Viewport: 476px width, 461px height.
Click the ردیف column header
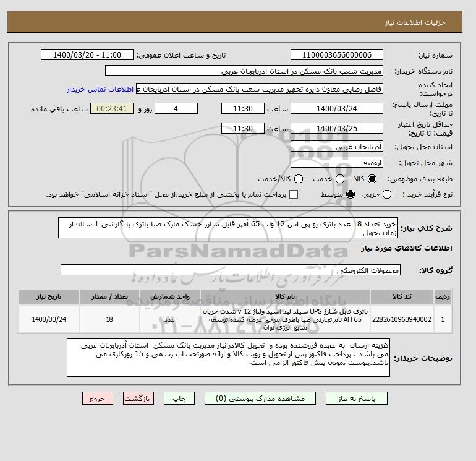(x=443, y=296)
